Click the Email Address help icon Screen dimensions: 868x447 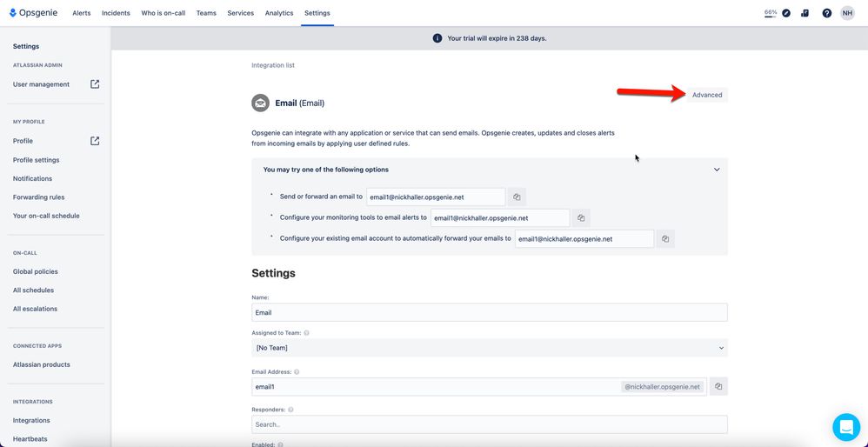pyautogui.click(x=297, y=372)
